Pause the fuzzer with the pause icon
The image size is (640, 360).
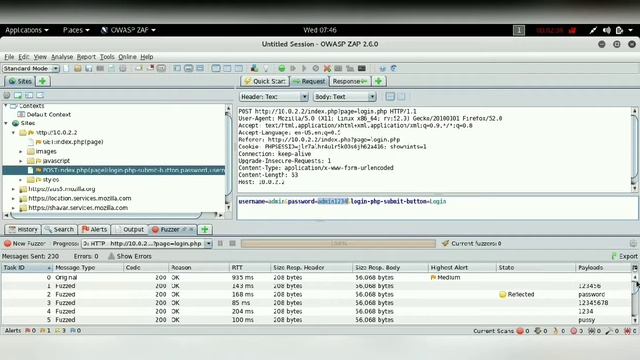click(x=220, y=244)
